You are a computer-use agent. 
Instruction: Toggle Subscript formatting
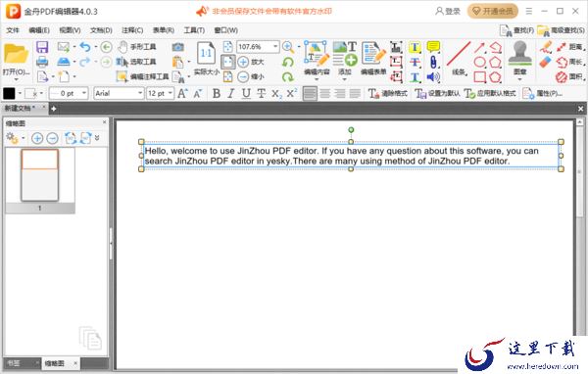coord(276,93)
